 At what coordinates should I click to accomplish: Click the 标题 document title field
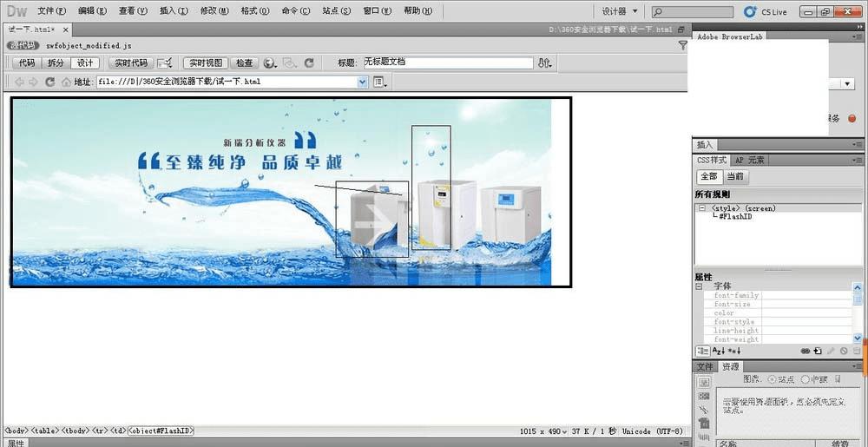coord(448,62)
